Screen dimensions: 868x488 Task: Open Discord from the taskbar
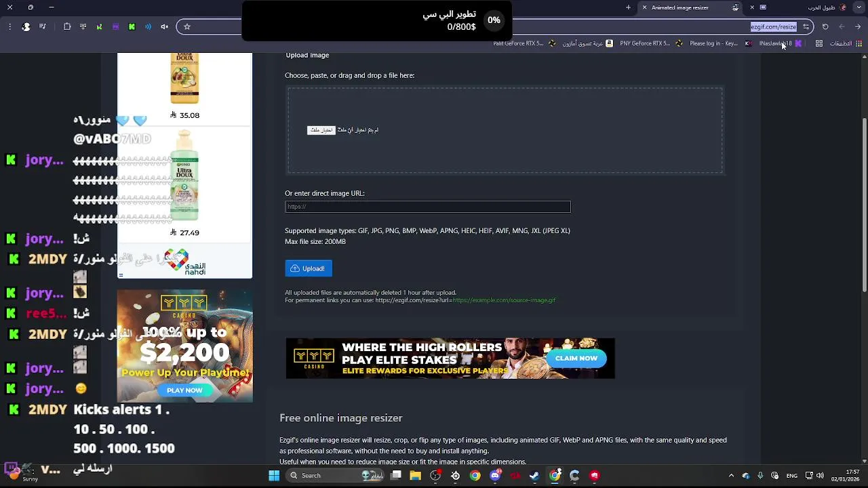pyautogui.click(x=495, y=476)
